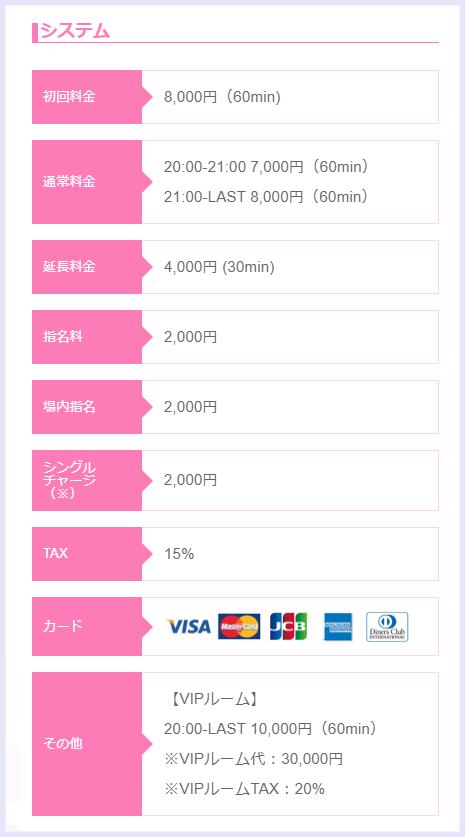Screen dimensions: 465x837
Task: Click the 場内指名 label cell
Action: point(87,407)
